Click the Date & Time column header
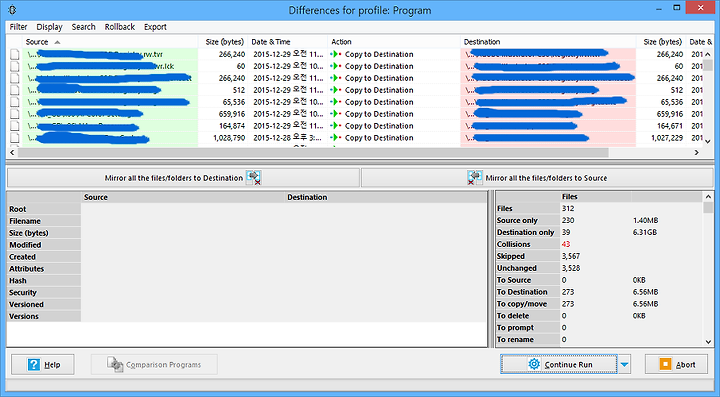This screenshot has width=720, height=397. (x=287, y=42)
